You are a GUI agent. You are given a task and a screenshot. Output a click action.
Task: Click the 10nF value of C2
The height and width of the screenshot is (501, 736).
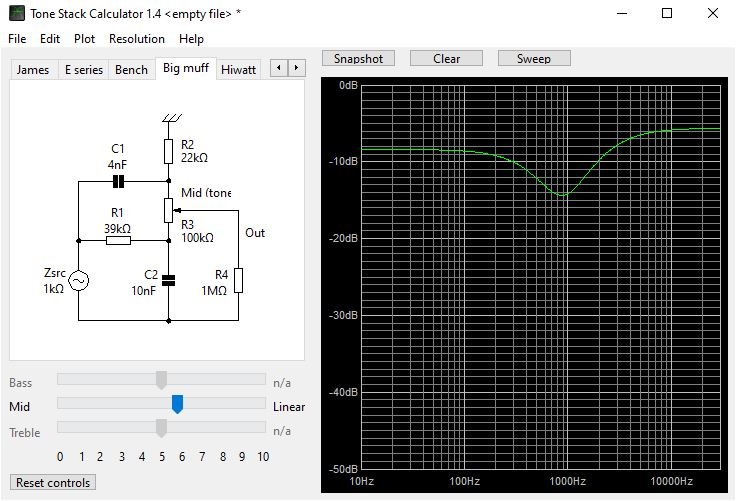tap(143, 291)
